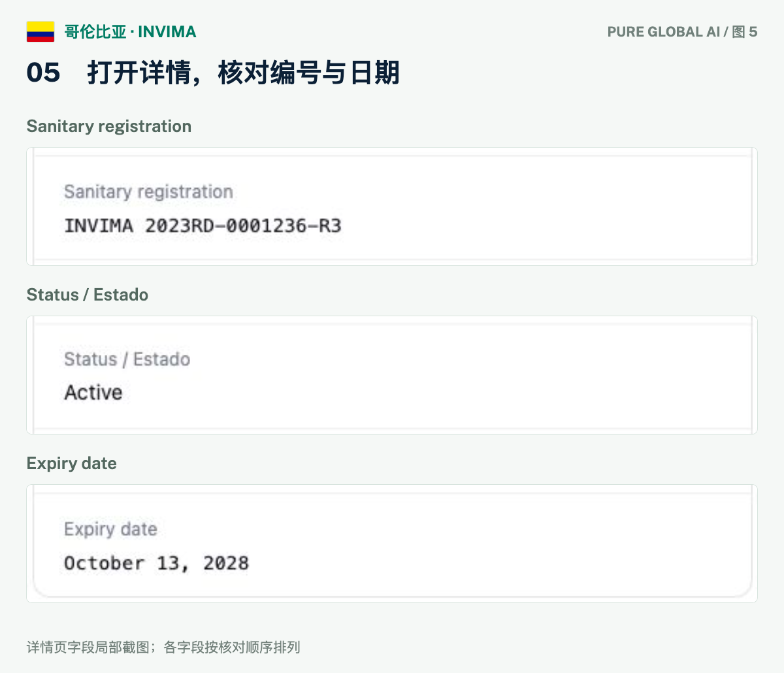The image size is (784, 673).
Task: Click the gray "Status / Estado" label inside the card
Action: [127, 359]
